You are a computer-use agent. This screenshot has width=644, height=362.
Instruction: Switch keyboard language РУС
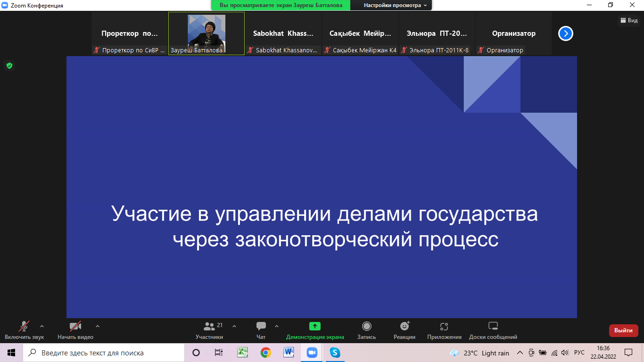click(579, 353)
